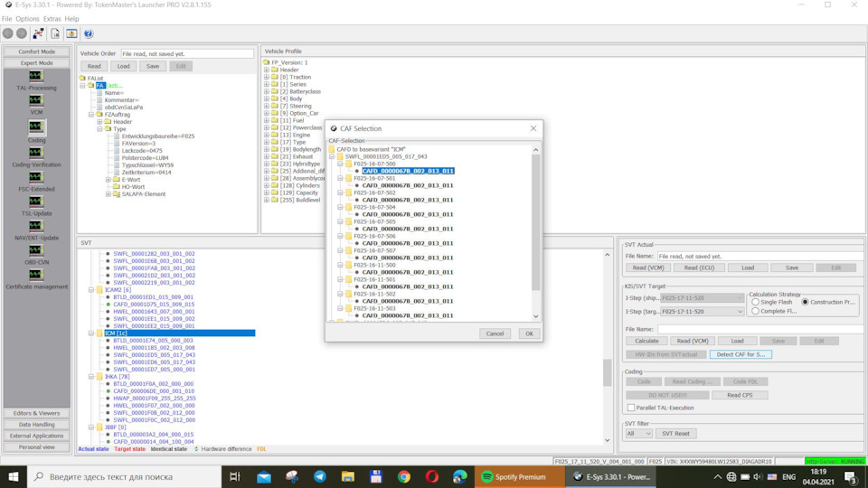Click OK in the CAF Selection dialog

tap(529, 333)
